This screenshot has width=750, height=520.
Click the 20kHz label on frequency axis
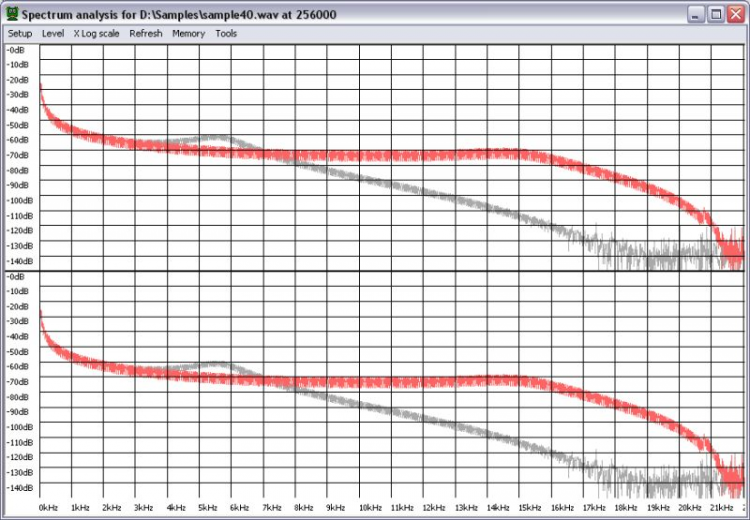click(689, 508)
